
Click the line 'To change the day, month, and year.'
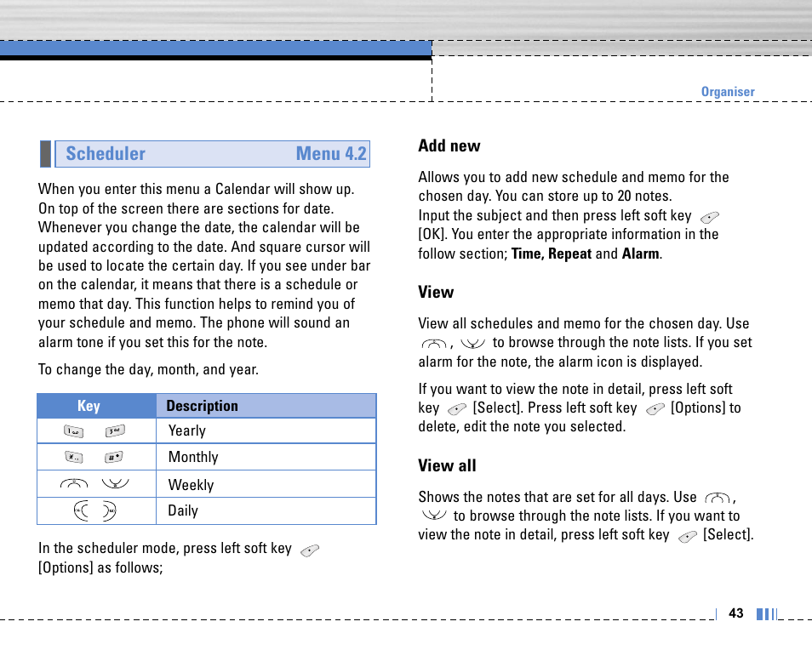[x=148, y=369]
